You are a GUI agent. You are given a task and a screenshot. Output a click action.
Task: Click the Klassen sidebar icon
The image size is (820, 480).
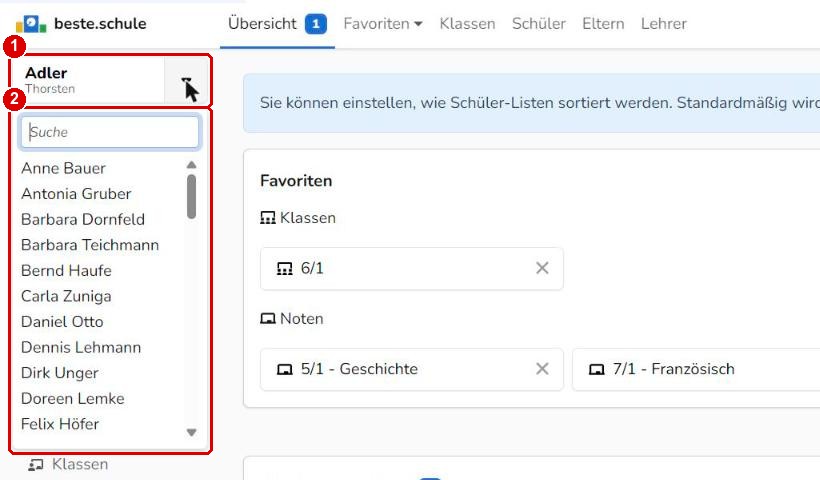coord(36,465)
